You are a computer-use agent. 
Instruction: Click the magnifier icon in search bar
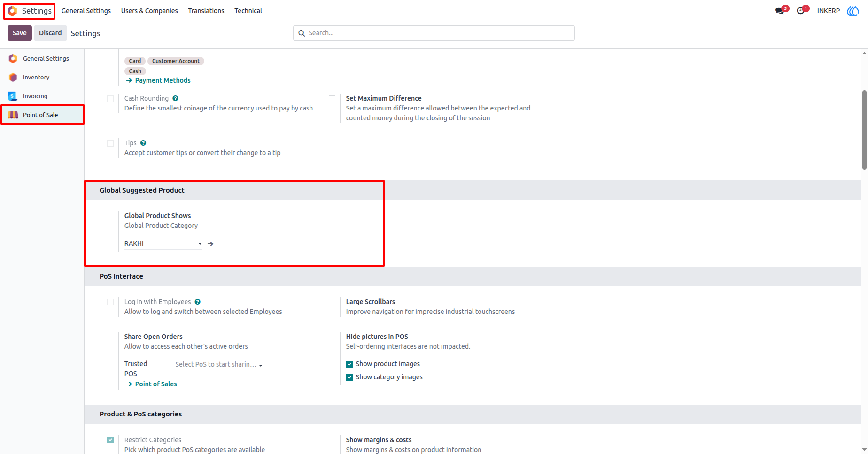tap(302, 33)
